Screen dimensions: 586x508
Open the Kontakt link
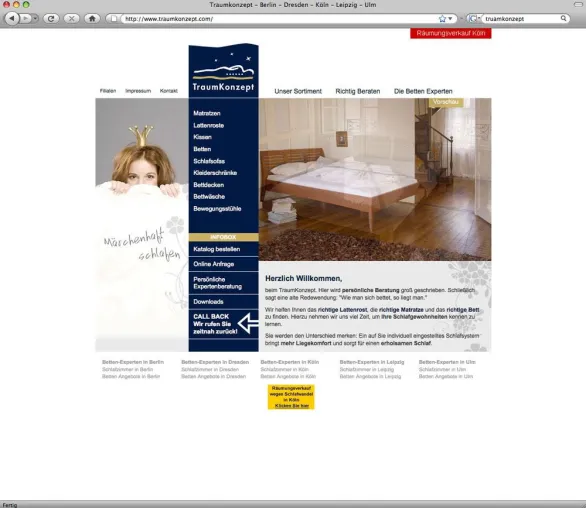(169, 91)
